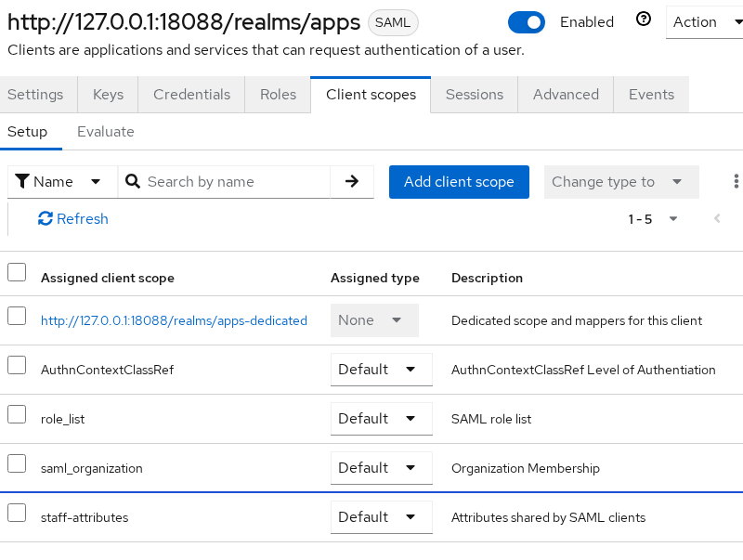Switch to the Sessions tab
Screen dimensions: 743x560
click(475, 95)
